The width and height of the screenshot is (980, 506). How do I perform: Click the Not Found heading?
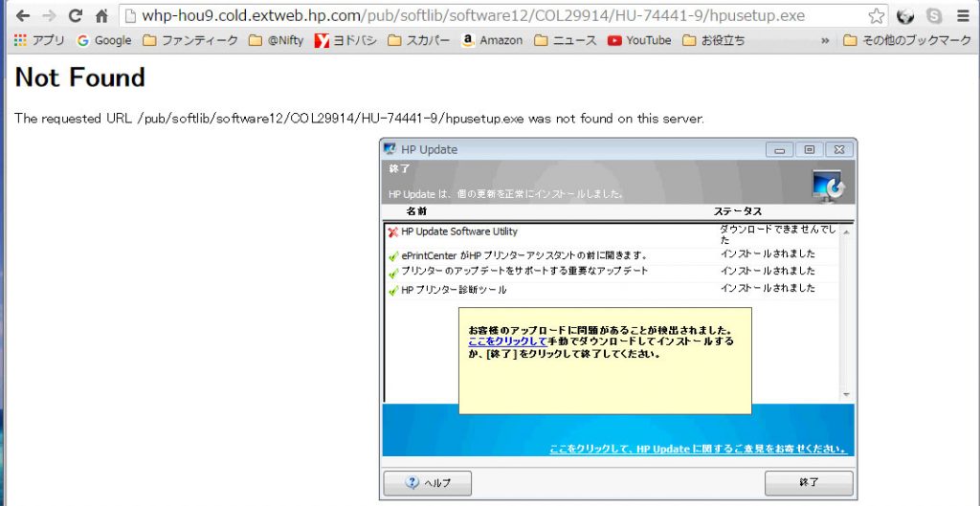(80, 77)
